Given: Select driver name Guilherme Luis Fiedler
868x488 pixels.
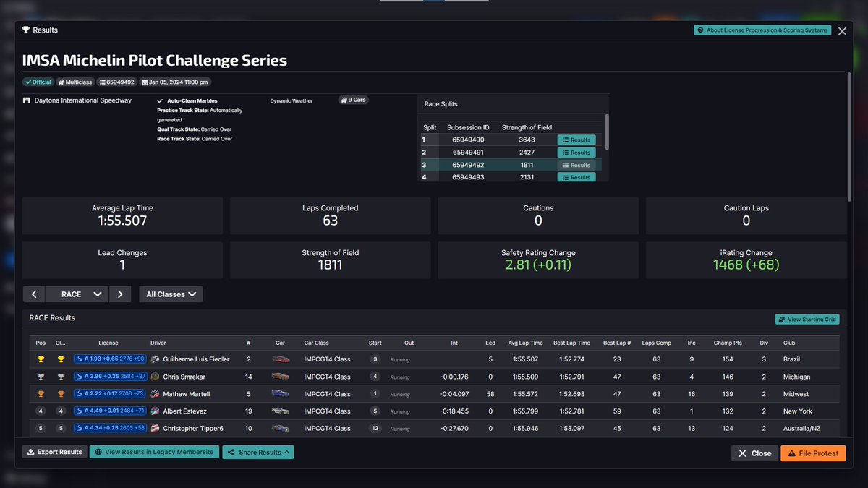Looking at the screenshot, I should pos(195,359).
